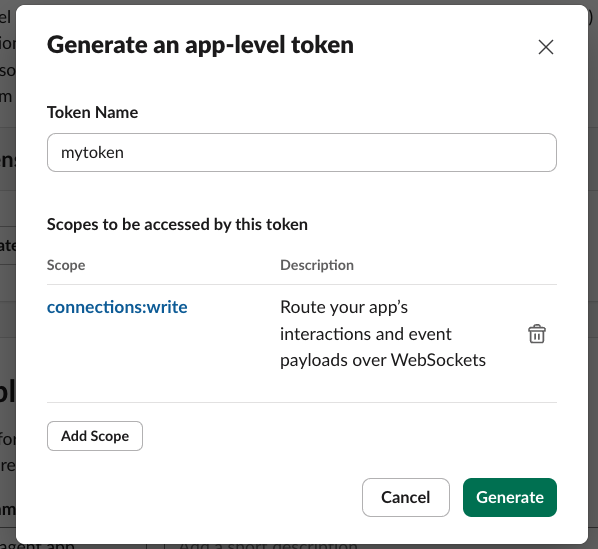The image size is (598, 549).
Task: Select the Token Name label text
Action: [x=92, y=112]
